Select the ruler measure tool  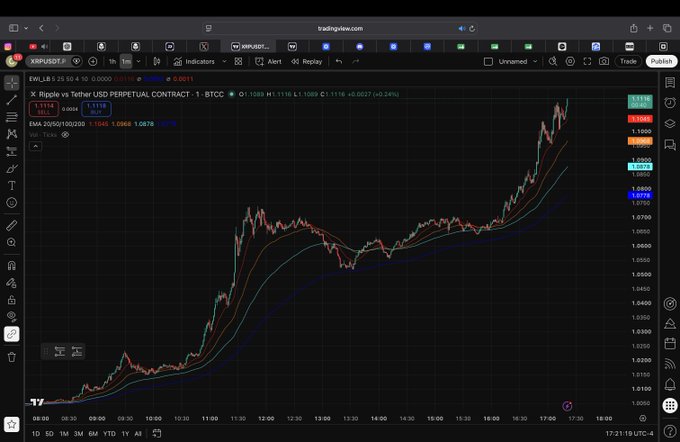[12, 225]
